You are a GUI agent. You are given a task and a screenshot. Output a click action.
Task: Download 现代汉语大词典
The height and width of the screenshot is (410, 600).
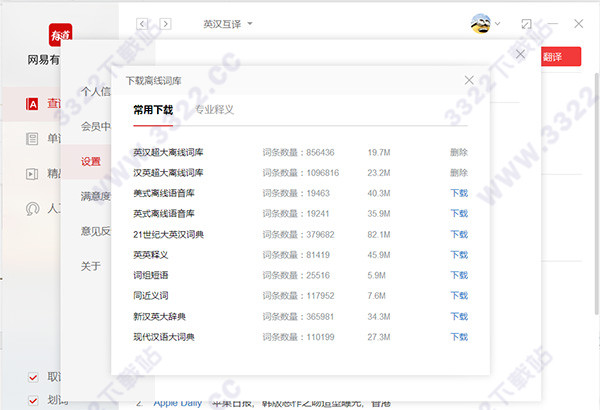click(459, 337)
